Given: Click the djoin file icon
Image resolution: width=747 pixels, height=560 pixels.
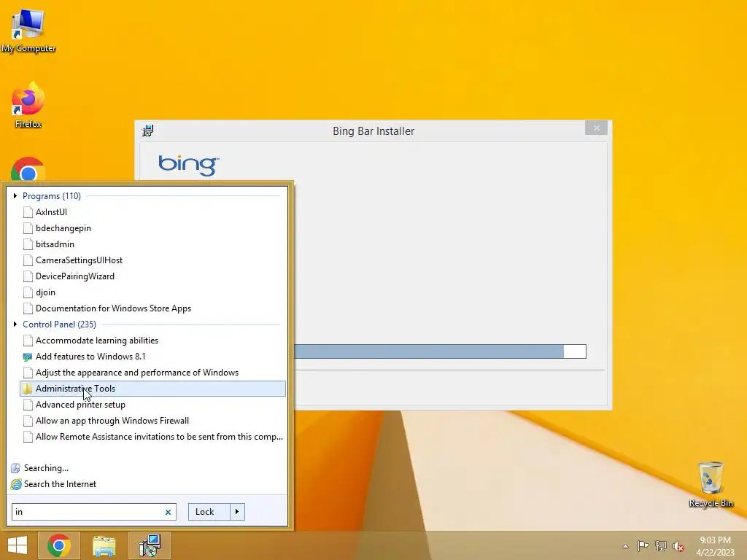Looking at the screenshot, I should pos(28,292).
